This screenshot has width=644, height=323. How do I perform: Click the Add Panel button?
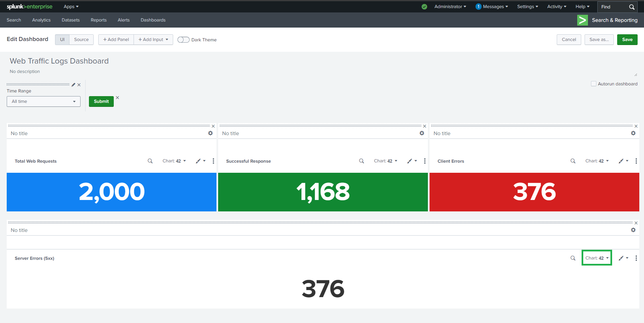[x=116, y=40]
